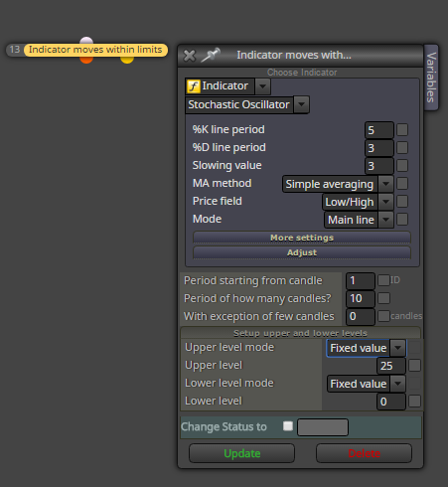Viewport: 448px width, 487px height.
Task: Enable the Change Status to checkbox
Action: click(x=288, y=426)
